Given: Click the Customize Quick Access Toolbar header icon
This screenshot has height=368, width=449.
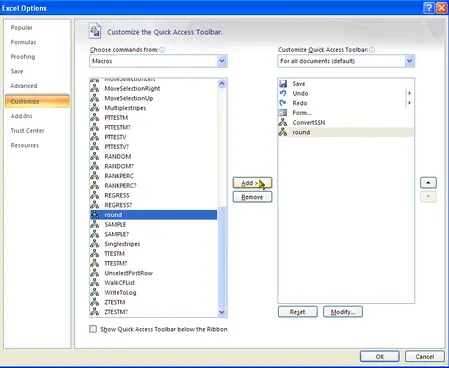Looking at the screenshot, I should point(95,31).
